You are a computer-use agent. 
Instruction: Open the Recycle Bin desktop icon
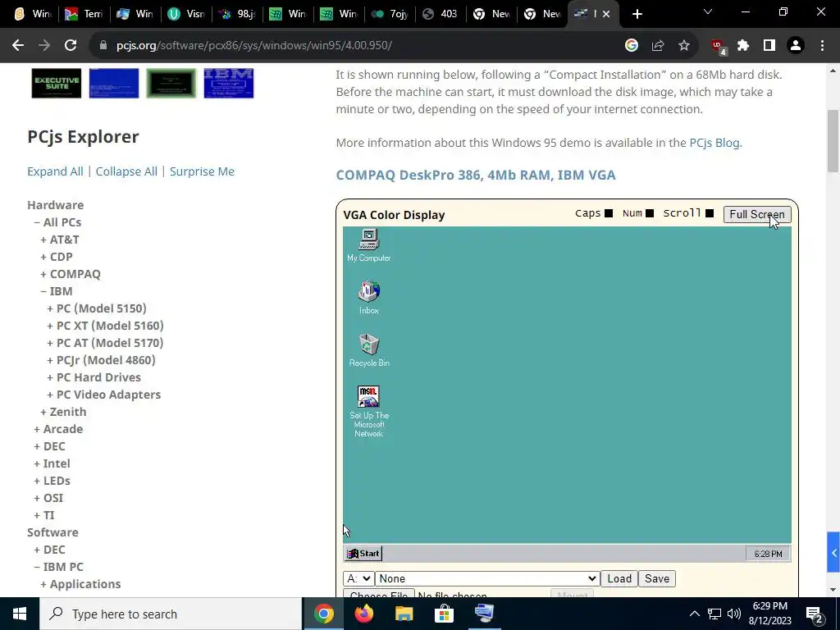tap(368, 349)
